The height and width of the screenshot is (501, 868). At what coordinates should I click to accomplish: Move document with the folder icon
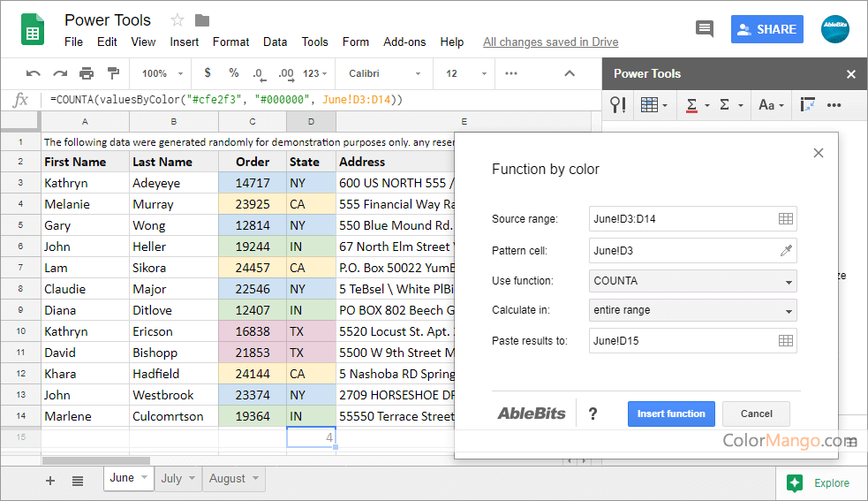[x=202, y=20]
